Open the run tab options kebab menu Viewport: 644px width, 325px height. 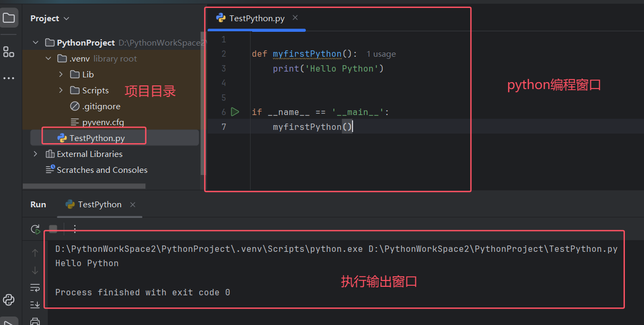74,229
